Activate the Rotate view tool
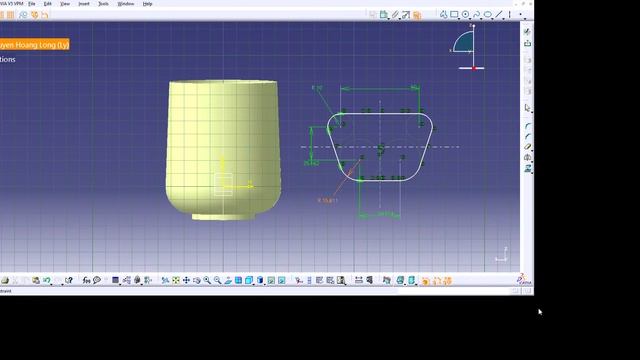 [x=197, y=280]
